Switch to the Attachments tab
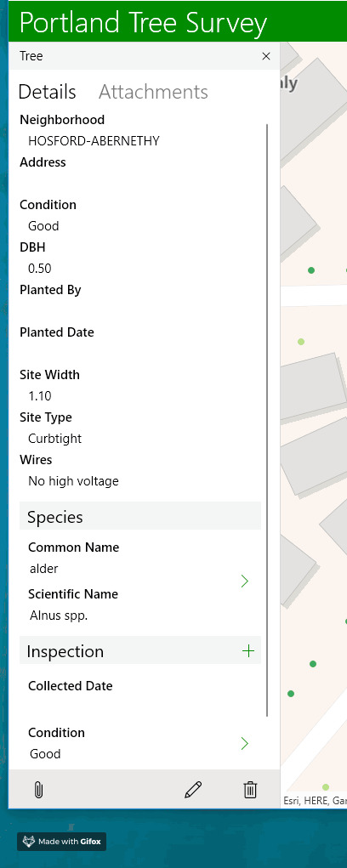 [153, 91]
